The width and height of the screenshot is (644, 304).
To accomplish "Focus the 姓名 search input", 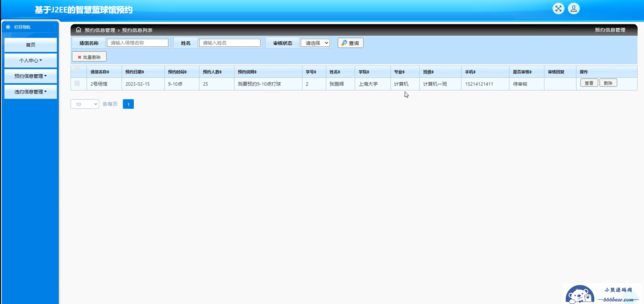I will click(x=230, y=43).
